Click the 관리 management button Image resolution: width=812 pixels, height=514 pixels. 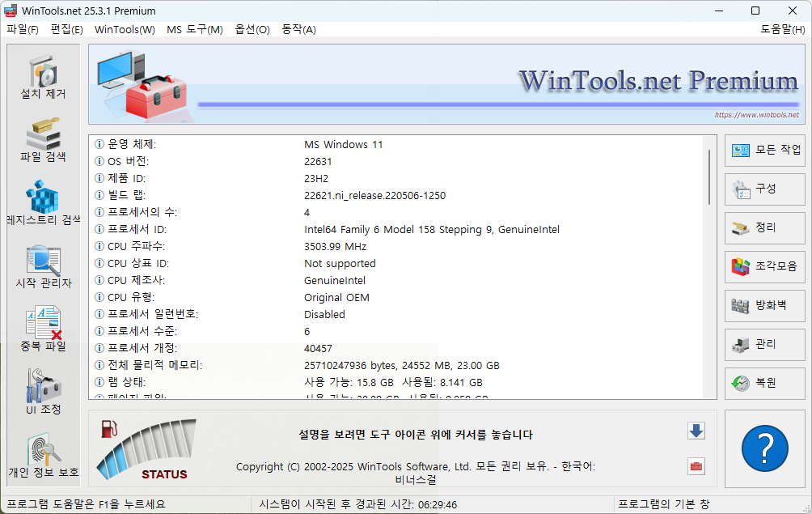click(x=765, y=345)
